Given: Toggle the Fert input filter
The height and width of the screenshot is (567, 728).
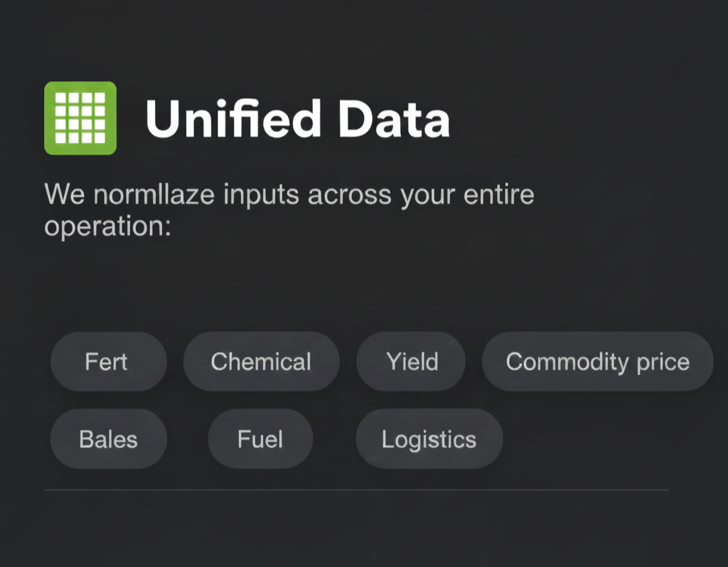Looking at the screenshot, I should pyautogui.click(x=109, y=362).
